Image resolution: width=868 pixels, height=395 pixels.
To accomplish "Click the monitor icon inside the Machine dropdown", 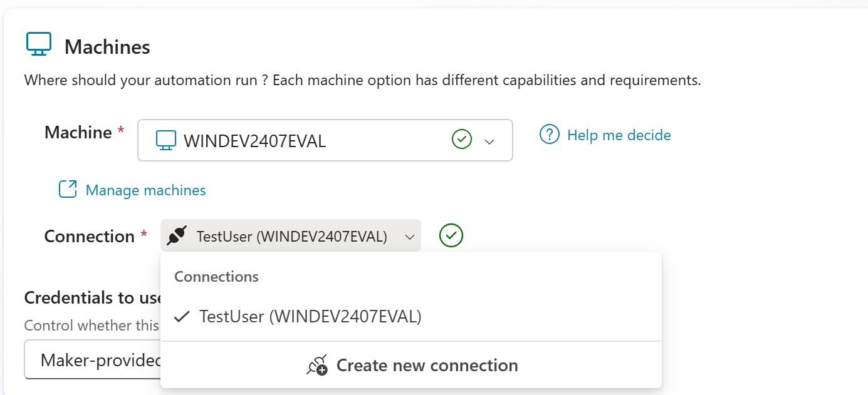I will (x=166, y=140).
